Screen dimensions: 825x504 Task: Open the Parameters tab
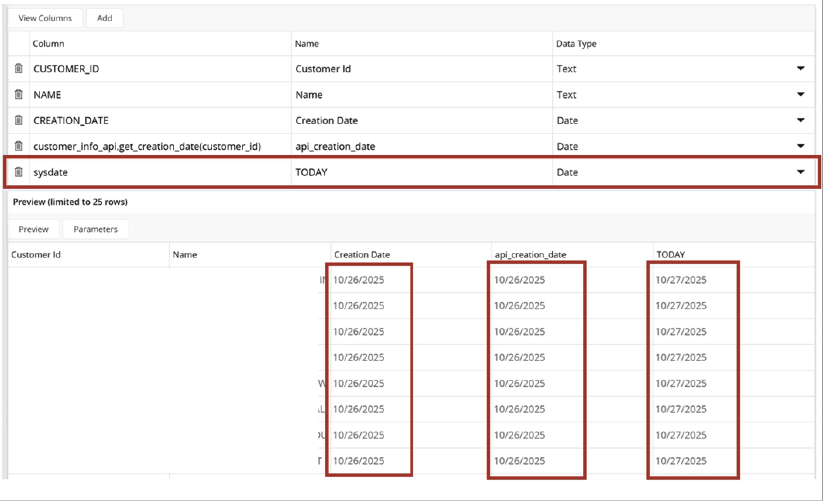point(95,229)
